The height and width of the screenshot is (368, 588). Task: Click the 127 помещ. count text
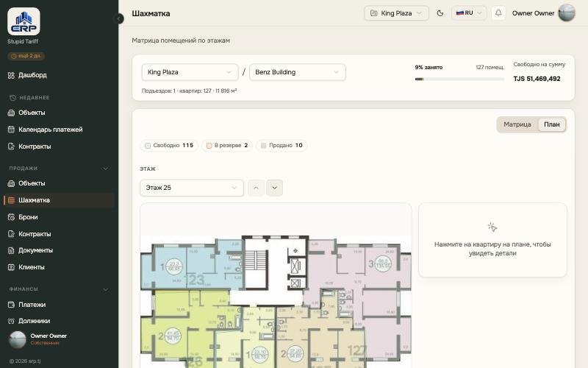(x=490, y=67)
